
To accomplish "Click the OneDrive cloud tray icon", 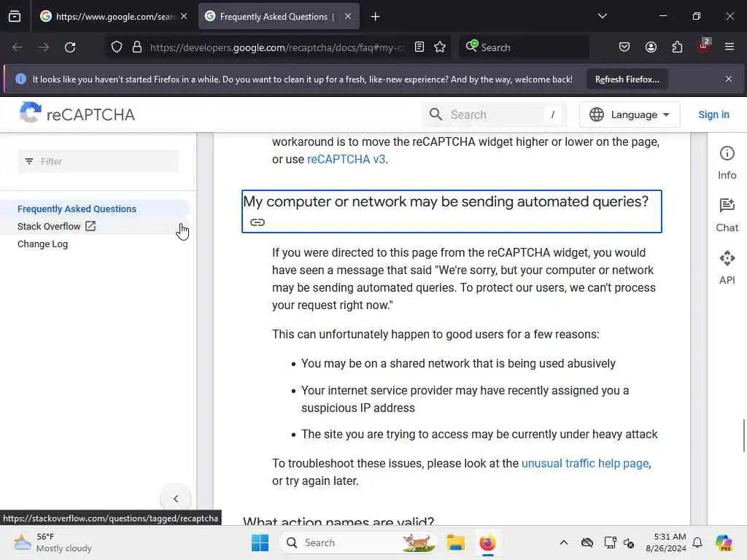I will [x=587, y=542].
